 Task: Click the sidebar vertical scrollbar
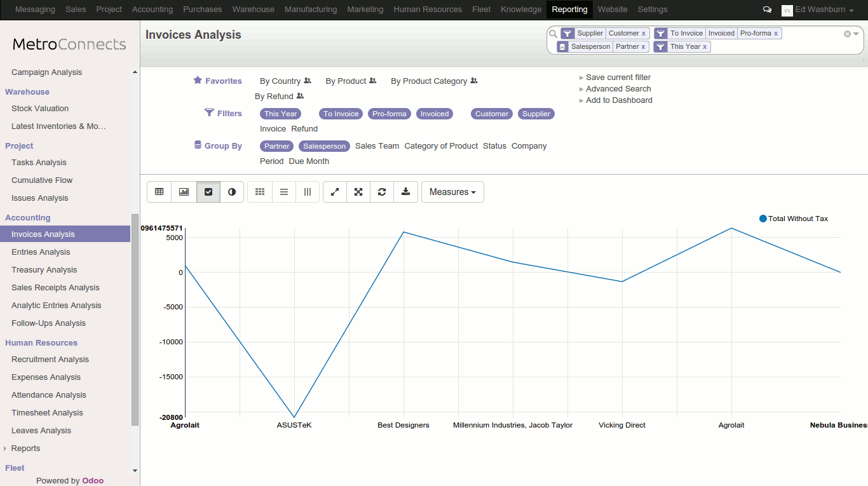click(x=135, y=318)
